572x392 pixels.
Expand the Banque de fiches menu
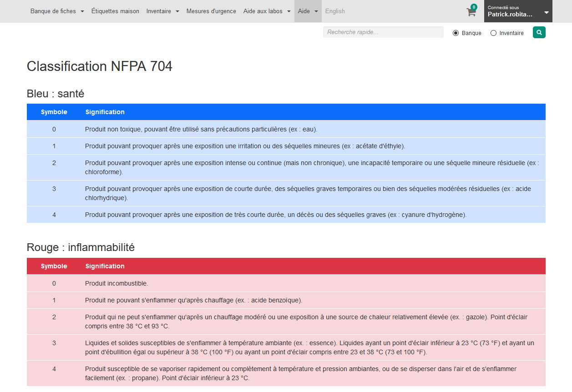pos(57,11)
